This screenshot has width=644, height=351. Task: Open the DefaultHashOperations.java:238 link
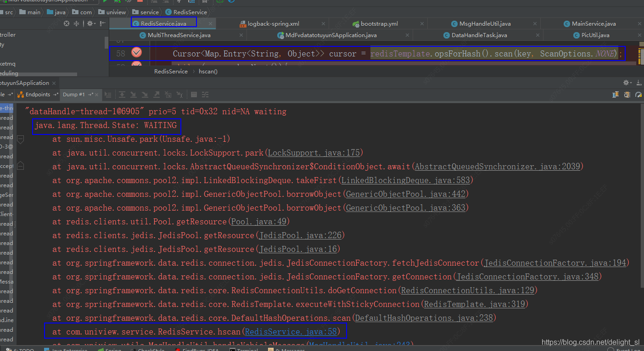[424, 318]
